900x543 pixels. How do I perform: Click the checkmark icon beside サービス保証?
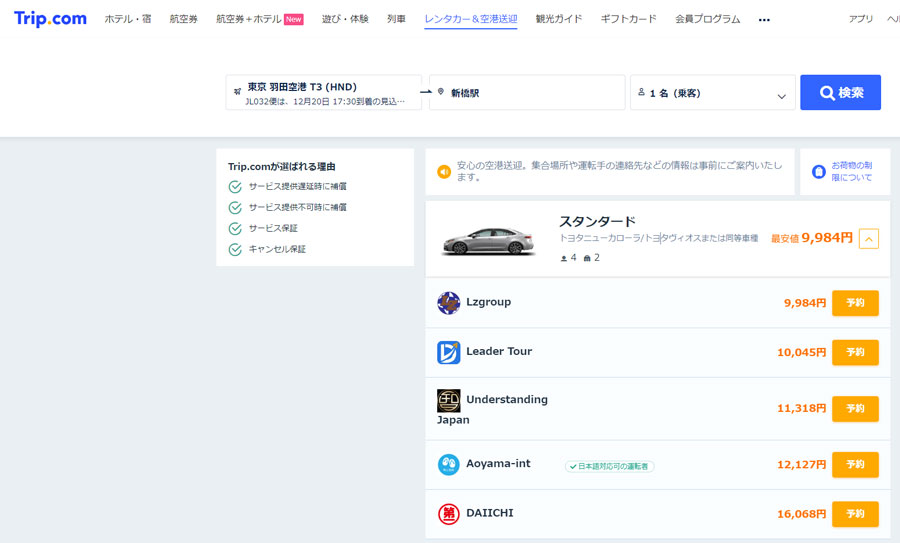coord(235,228)
